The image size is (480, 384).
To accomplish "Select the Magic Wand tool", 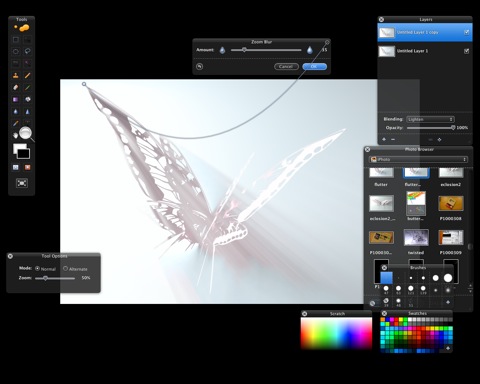I will [28, 63].
